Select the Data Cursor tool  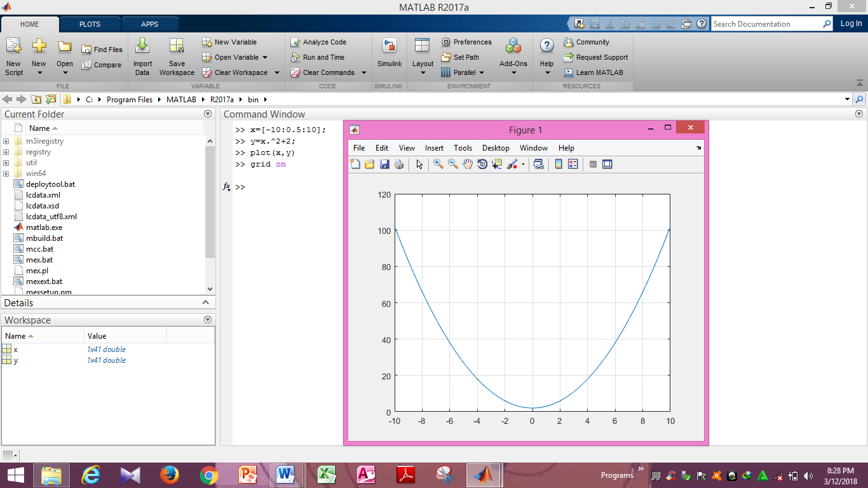point(498,164)
